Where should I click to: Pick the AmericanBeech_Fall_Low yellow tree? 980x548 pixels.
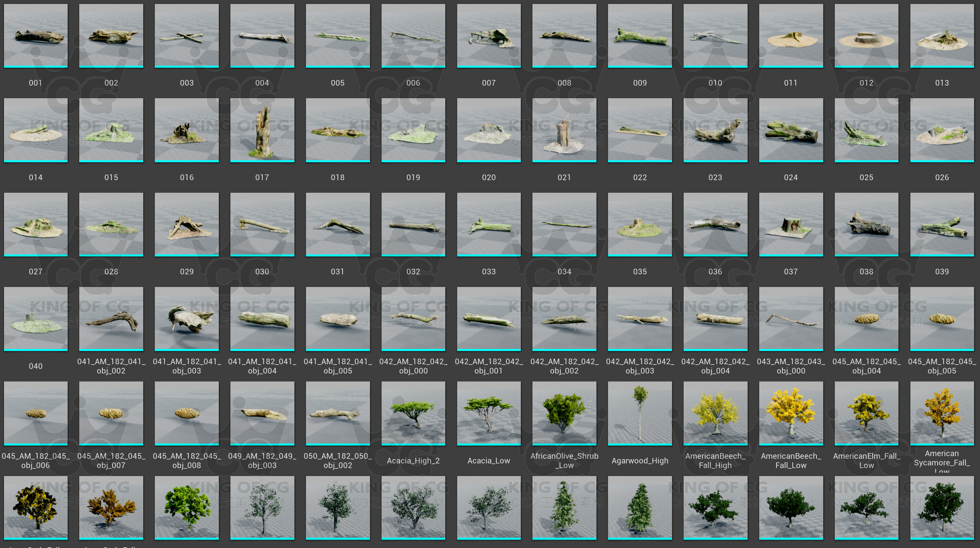[x=791, y=413]
